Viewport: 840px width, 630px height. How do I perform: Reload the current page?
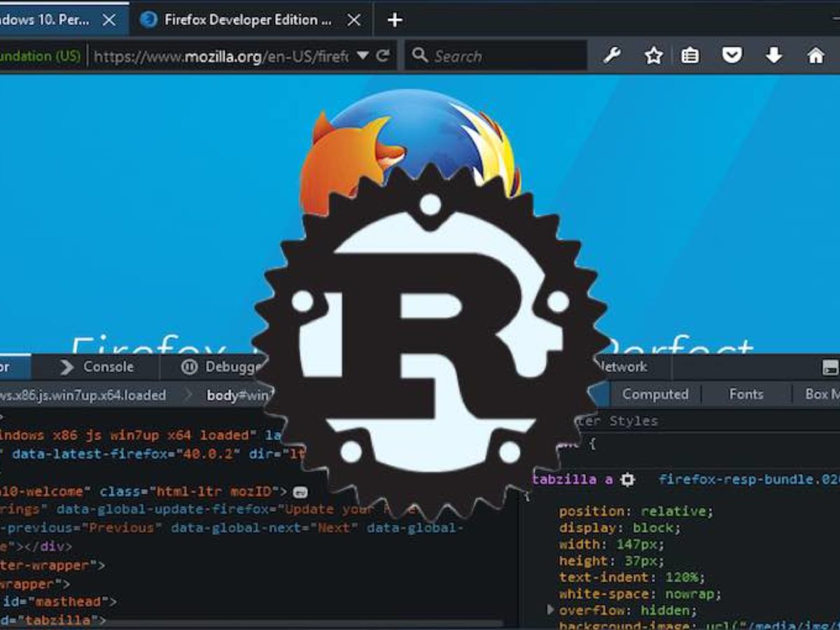382,56
